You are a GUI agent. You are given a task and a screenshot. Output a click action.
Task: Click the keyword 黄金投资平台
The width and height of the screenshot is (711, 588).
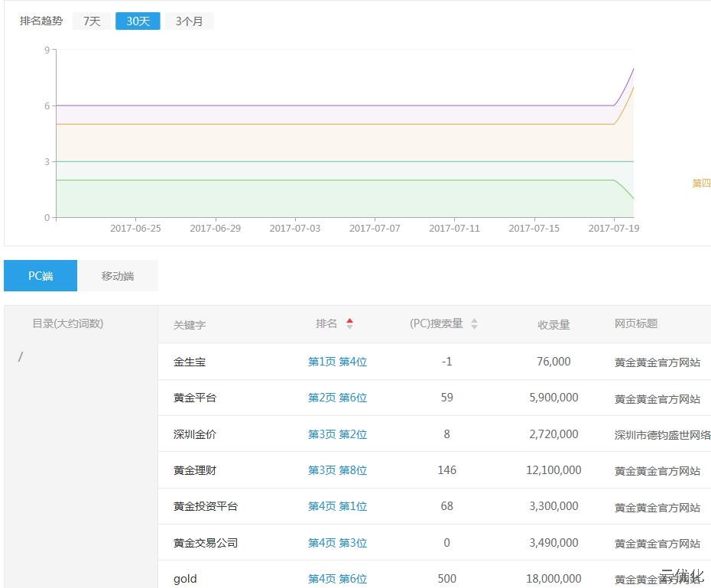[x=206, y=506]
